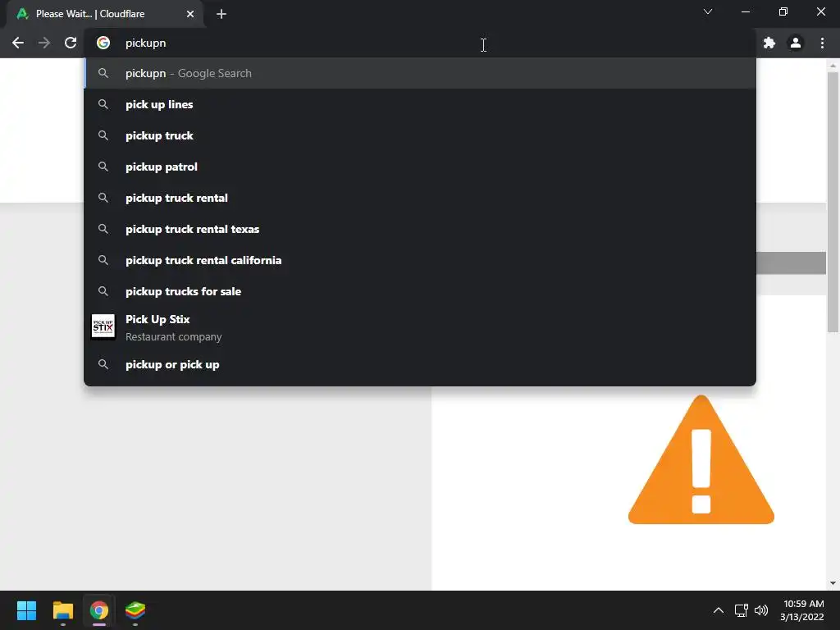
Task: Open the 'Pick Up Stix' restaurant suggestion
Action: [420, 327]
